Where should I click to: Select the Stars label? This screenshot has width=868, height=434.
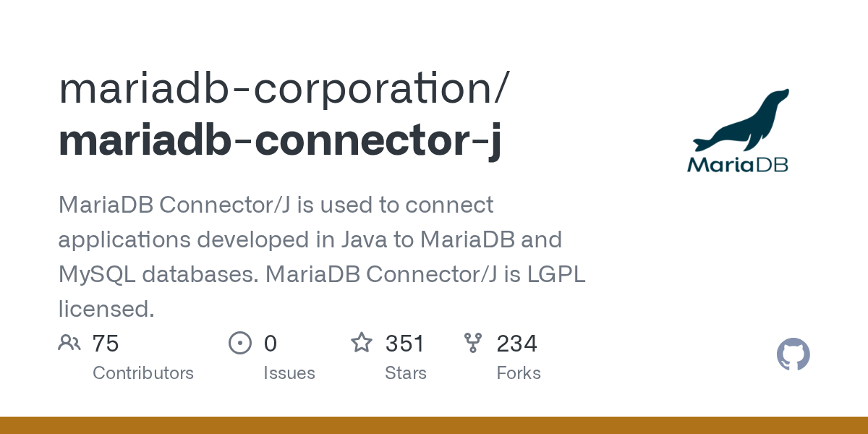pos(406,373)
